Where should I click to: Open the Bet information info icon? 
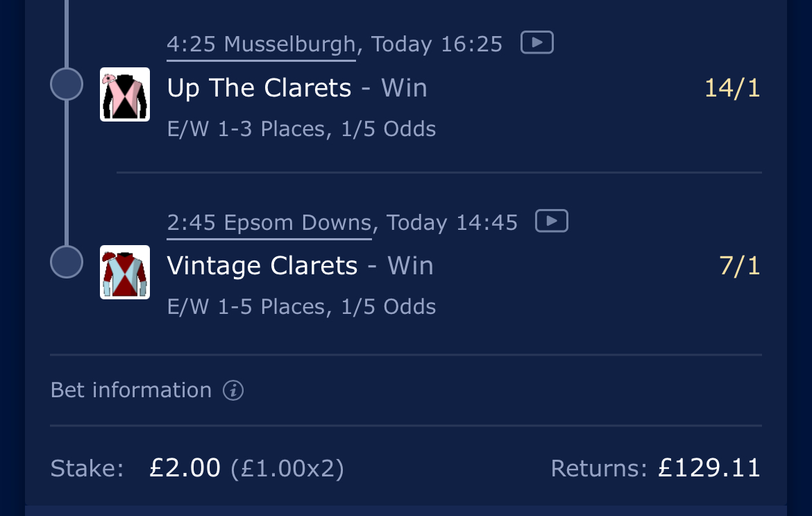click(x=233, y=390)
